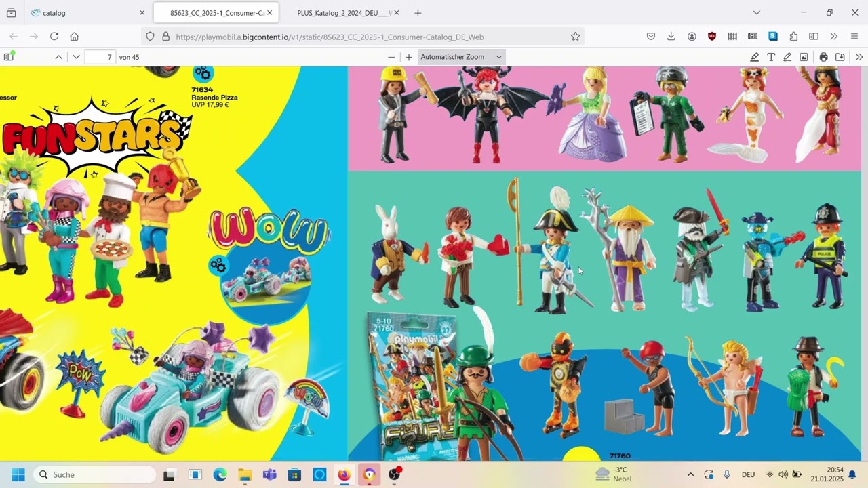The height and width of the screenshot is (488, 868).
Task: Save page to Pocket
Action: click(x=651, y=37)
